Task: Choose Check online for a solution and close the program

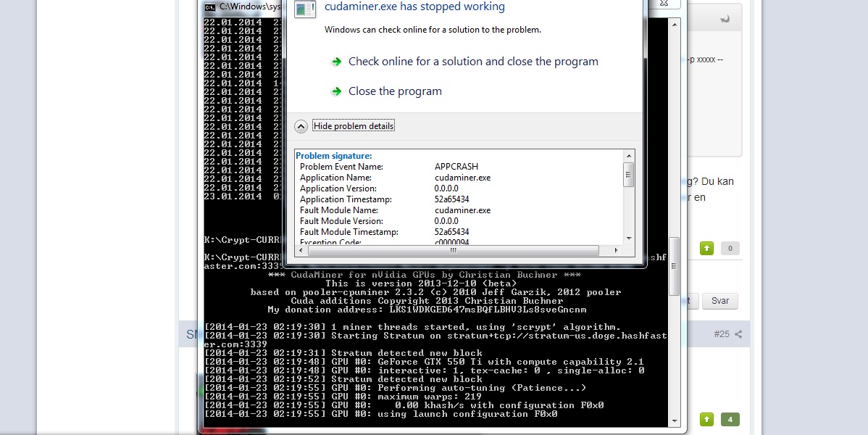Action: 473,62
